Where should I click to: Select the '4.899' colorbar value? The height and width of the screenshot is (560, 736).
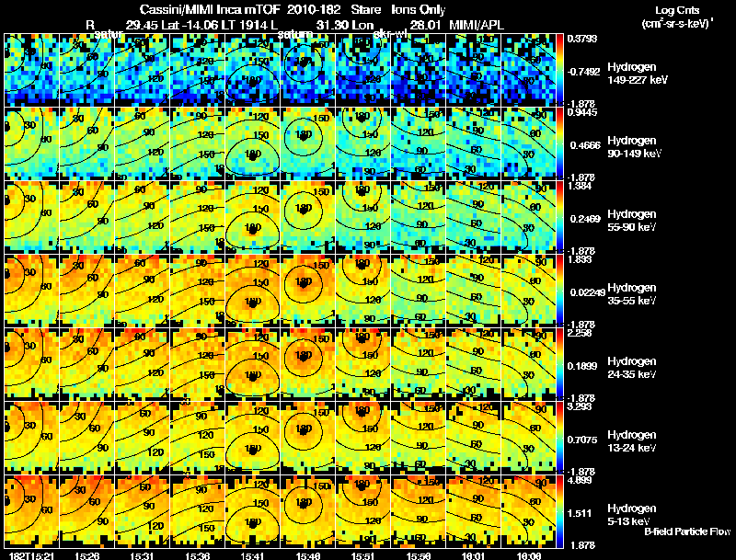pyautogui.click(x=580, y=480)
